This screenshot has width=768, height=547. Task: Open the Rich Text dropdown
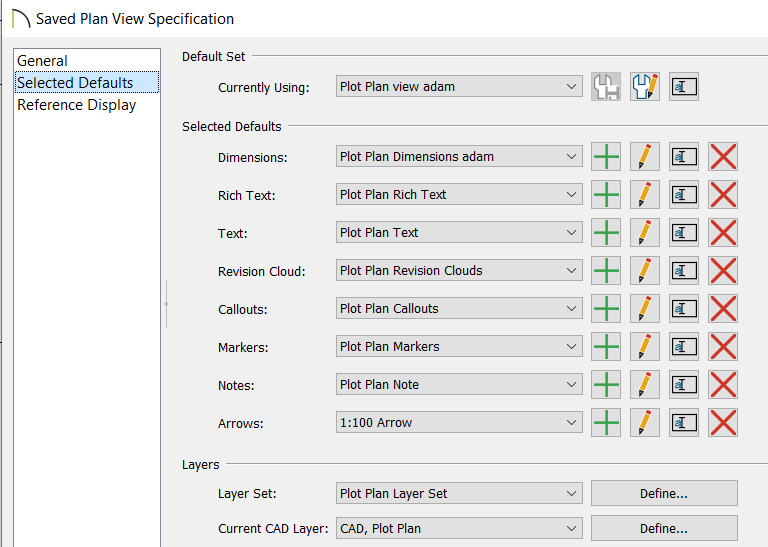click(459, 194)
